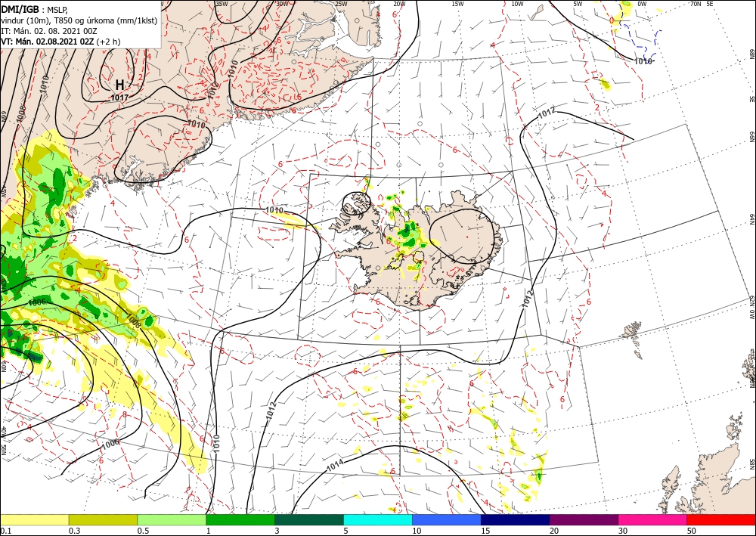Click the '5W' longitude label

pyautogui.click(x=578, y=4)
